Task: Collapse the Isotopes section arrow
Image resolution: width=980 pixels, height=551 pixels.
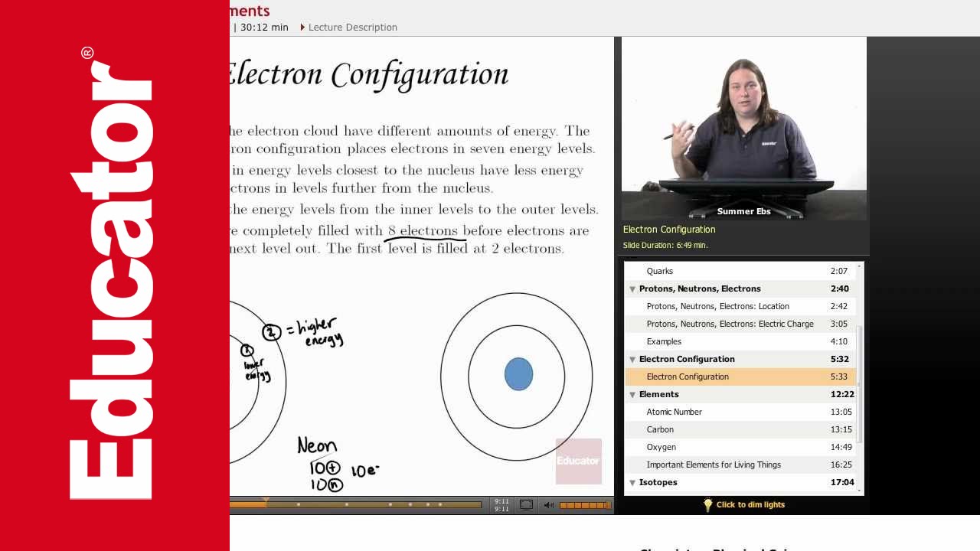Action: pyautogui.click(x=632, y=483)
